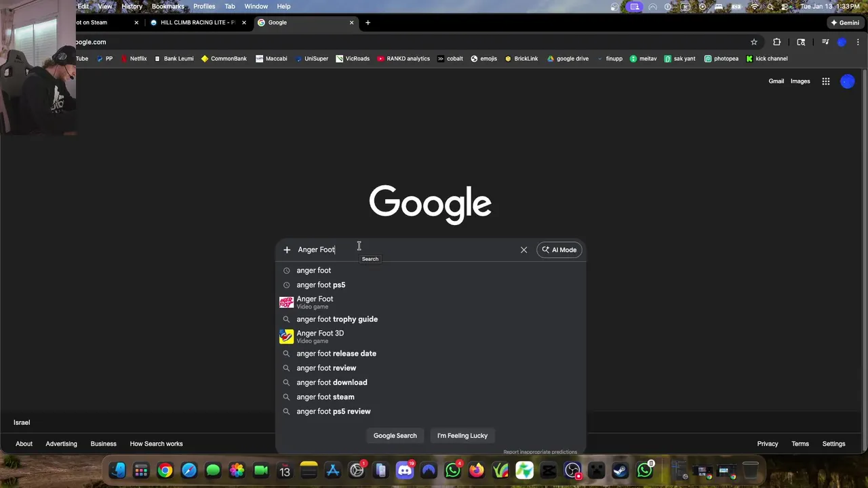Screen dimensions: 868x488
Task: Open a new tab with the plus button
Action: pos(368,22)
